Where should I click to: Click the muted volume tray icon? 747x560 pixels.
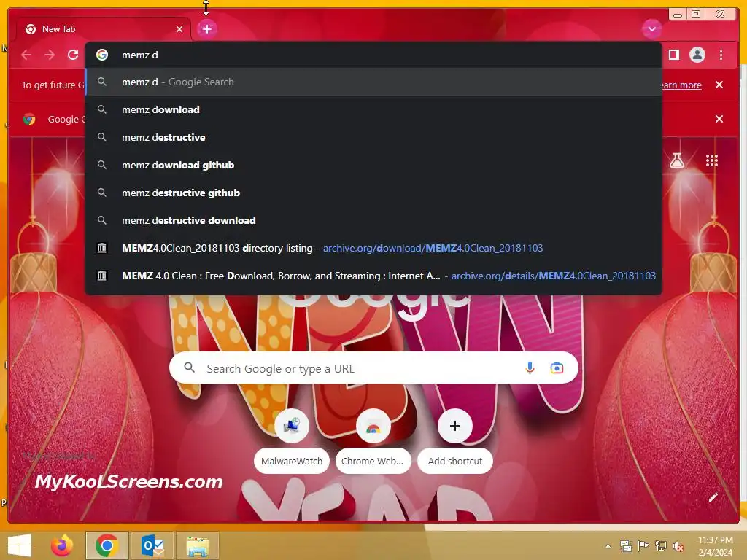coord(678,545)
